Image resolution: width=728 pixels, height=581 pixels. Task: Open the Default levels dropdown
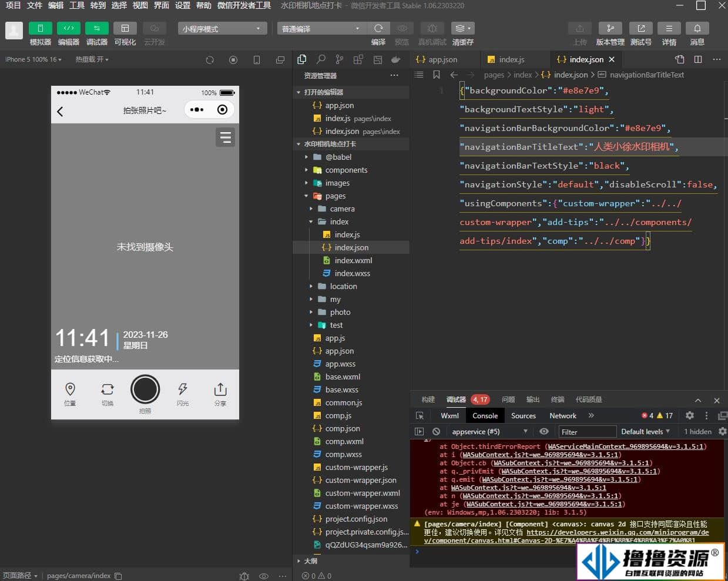point(645,432)
